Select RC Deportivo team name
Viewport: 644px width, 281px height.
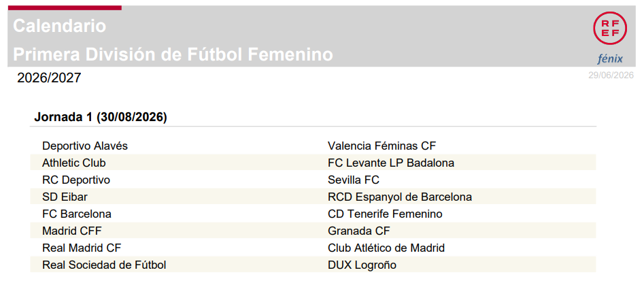pyautogui.click(x=76, y=180)
